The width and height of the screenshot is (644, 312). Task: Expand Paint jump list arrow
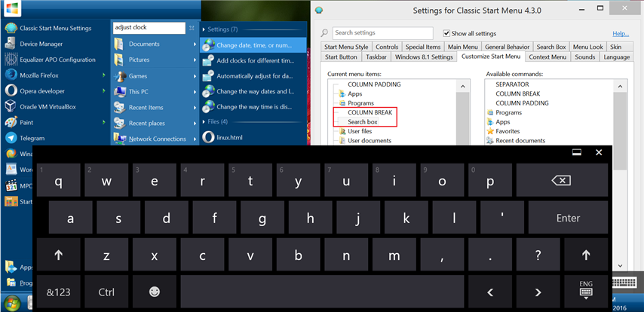pyautogui.click(x=105, y=122)
